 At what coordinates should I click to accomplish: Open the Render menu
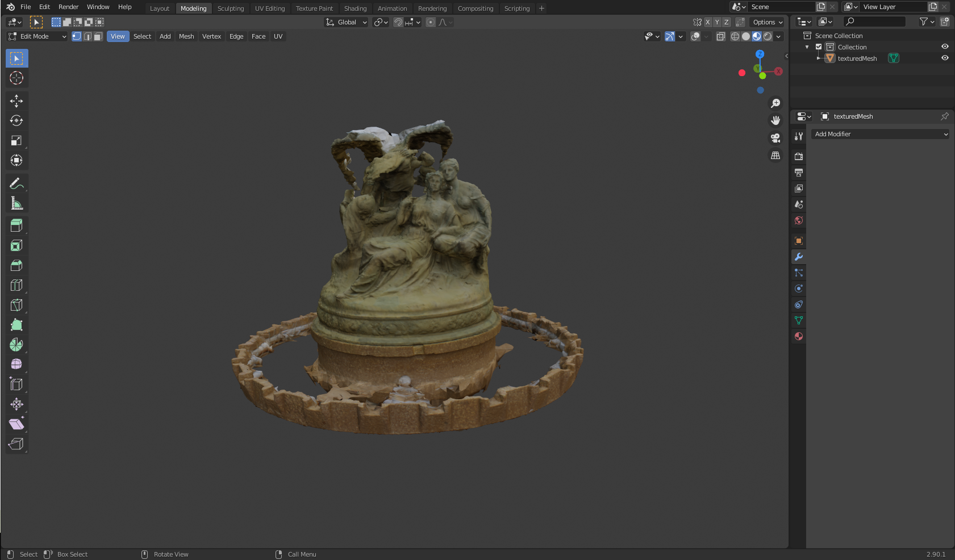[69, 7]
